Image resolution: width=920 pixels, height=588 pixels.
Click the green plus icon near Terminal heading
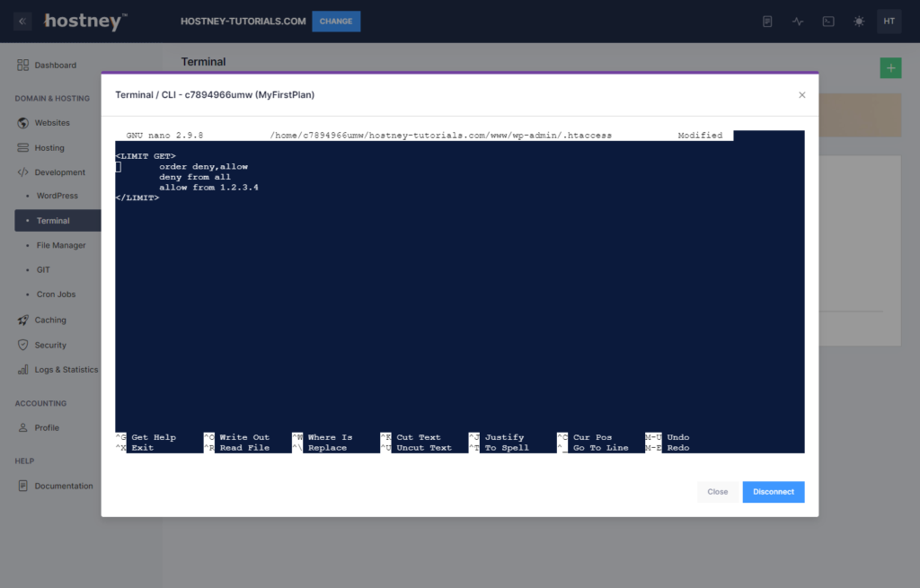tap(890, 67)
